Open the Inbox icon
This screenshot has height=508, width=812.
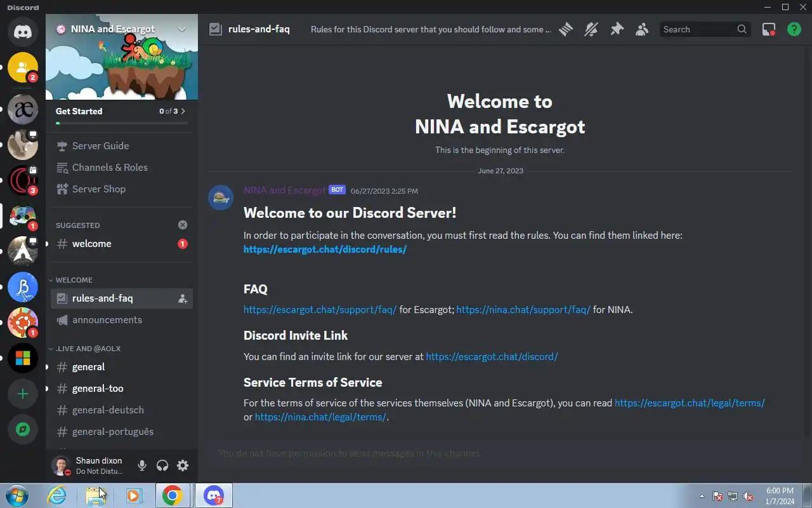[x=769, y=29]
